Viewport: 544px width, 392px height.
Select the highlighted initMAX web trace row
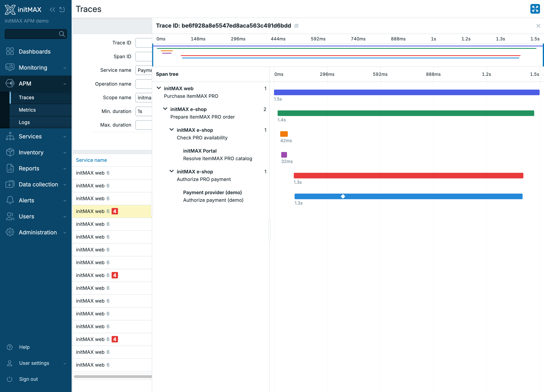click(x=112, y=211)
